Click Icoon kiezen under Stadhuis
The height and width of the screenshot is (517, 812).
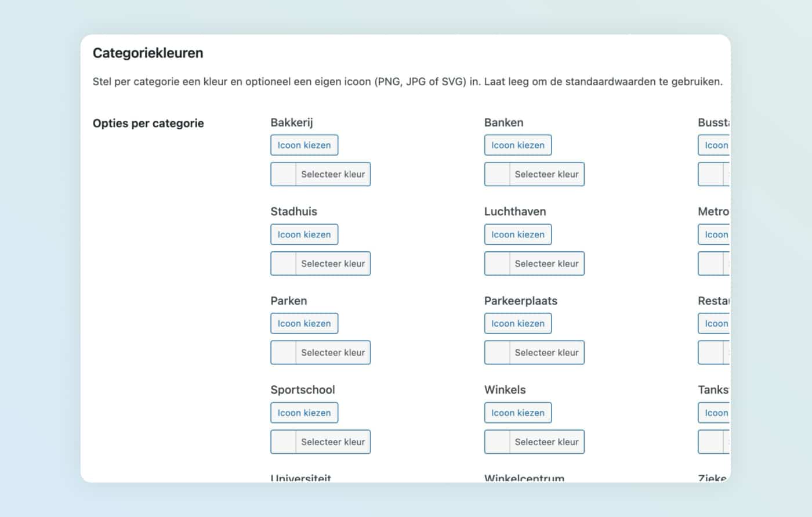click(304, 234)
